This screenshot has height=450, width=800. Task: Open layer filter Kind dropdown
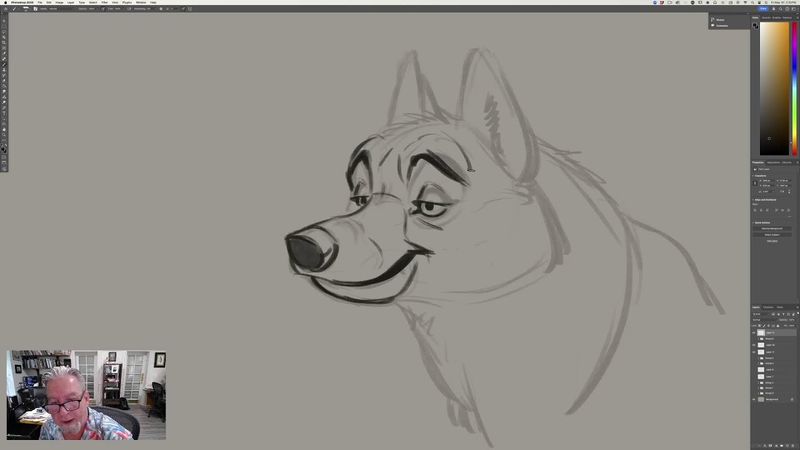pos(760,314)
